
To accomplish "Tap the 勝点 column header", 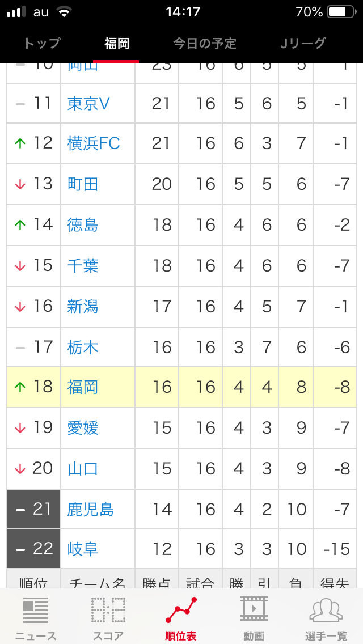I will tap(157, 582).
